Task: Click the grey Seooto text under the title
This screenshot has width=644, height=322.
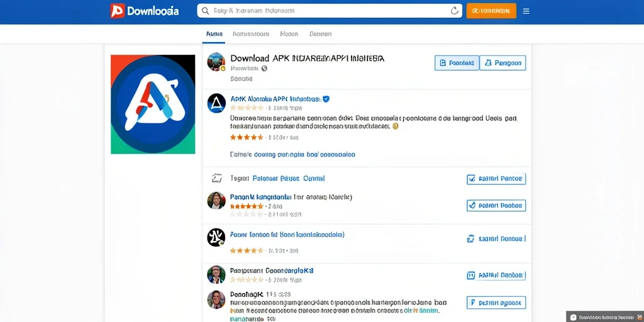Action: (241, 79)
